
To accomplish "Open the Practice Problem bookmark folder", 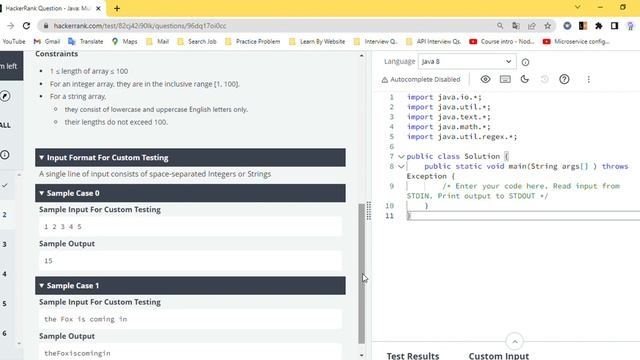I will point(252,41).
